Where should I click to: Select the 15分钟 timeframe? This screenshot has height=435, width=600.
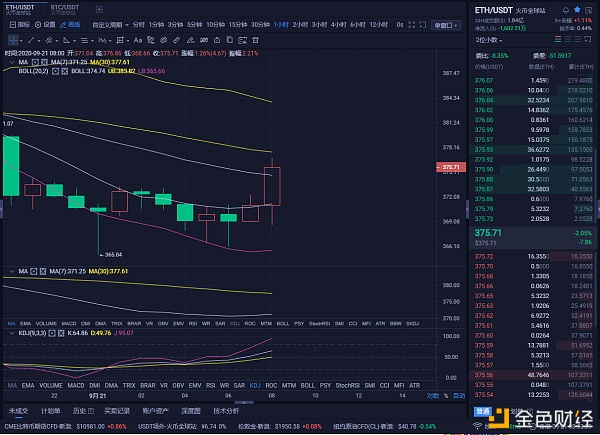238,25
